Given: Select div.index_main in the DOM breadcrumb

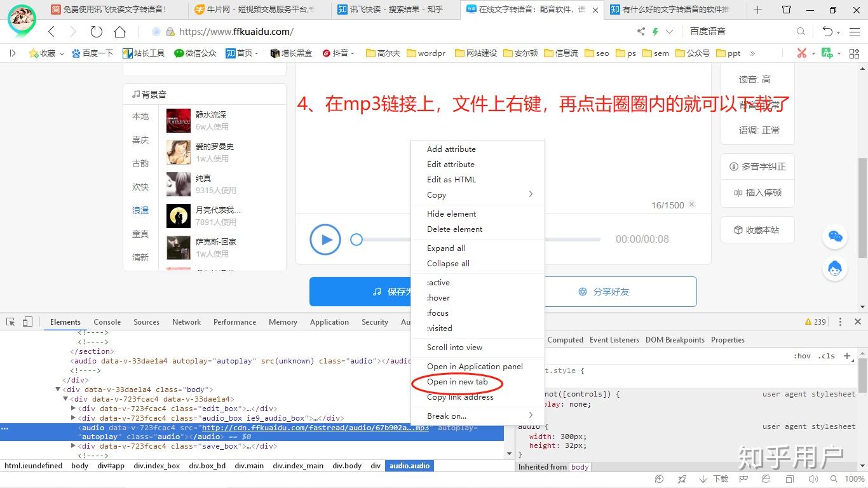Looking at the screenshot, I should [298, 466].
